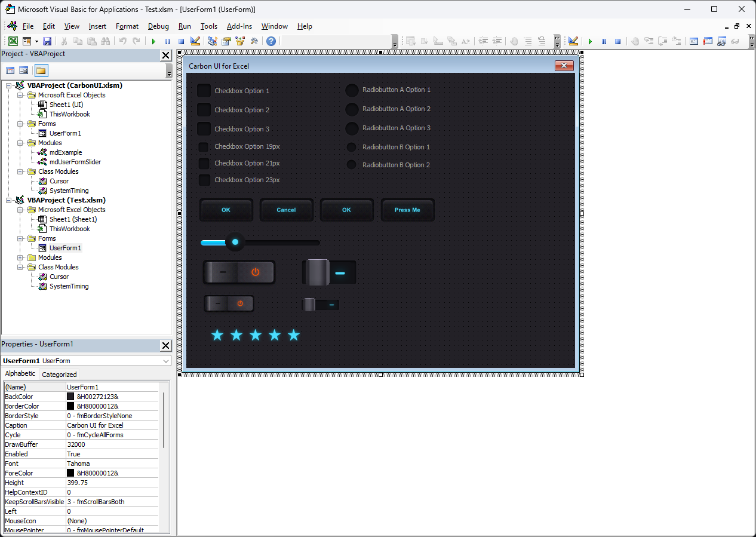Save the project with the floppy disk icon

coord(47,41)
